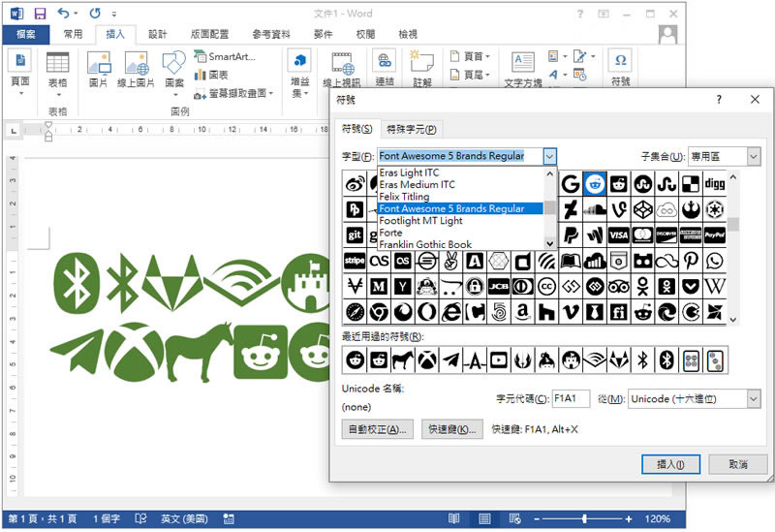Pick the horse symbol from recently used
The width and height of the screenshot is (775, 532).
403,360
